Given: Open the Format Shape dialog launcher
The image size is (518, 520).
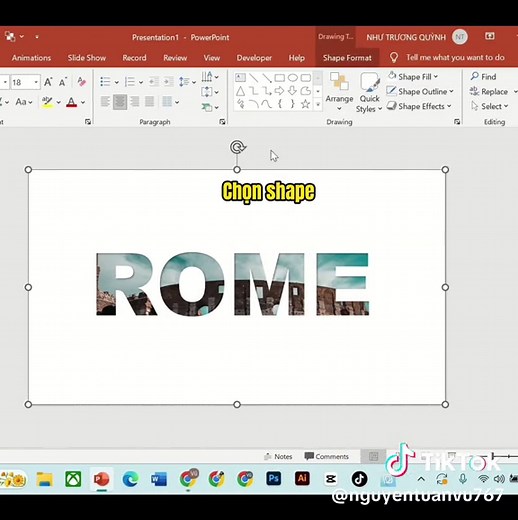Looking at the screenshot, I should 457,122.
